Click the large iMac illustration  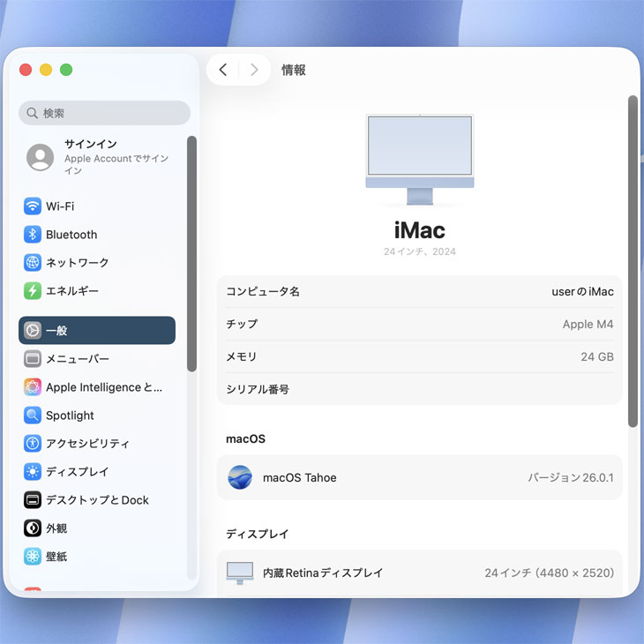click(x=420, y=160)
